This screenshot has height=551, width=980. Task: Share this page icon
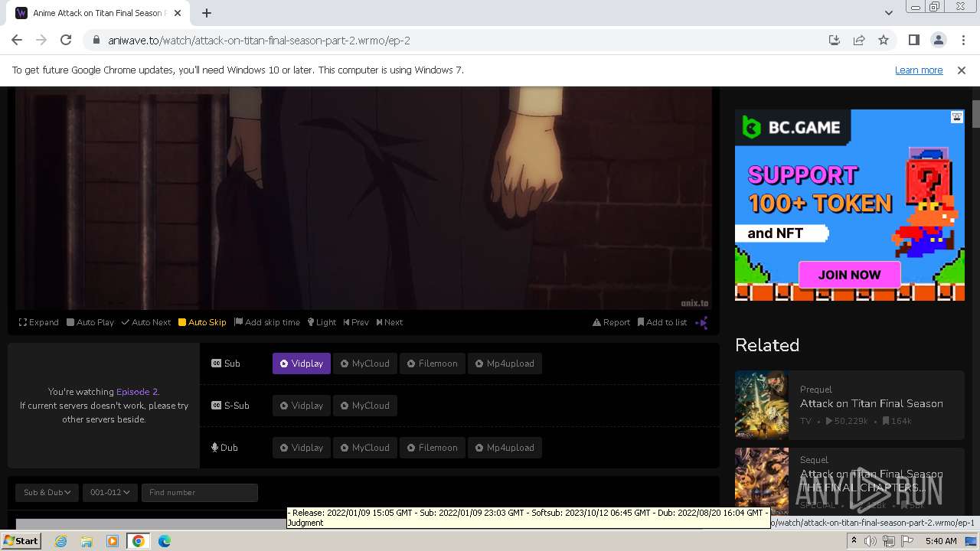click(859, 41)
